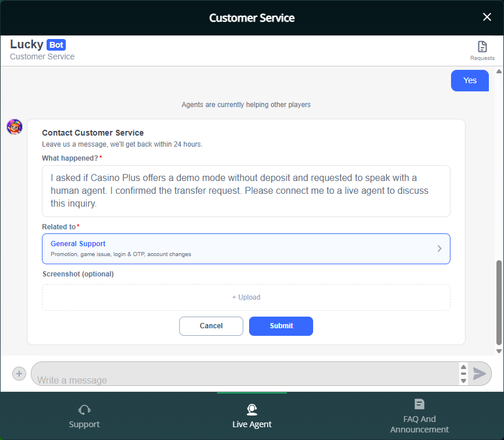Open the Requests document icon
The height and width of the screenshot is (440, 504).
[x=482, y=47]
